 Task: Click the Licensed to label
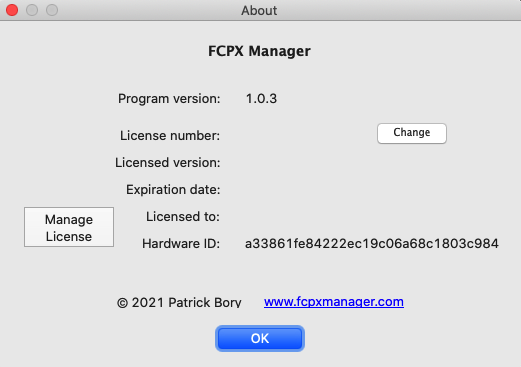tap(183, 217)
